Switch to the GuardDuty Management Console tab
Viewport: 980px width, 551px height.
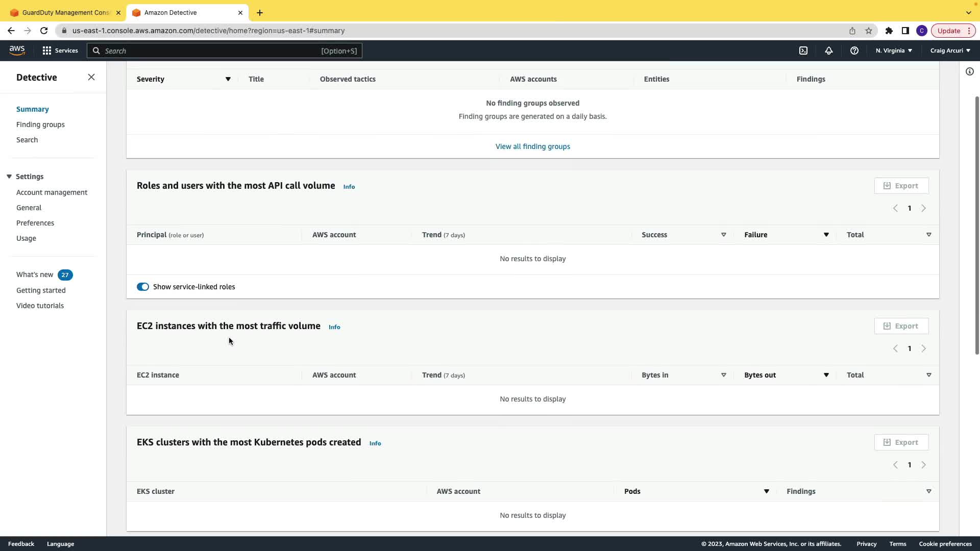(x=65, y=12)
